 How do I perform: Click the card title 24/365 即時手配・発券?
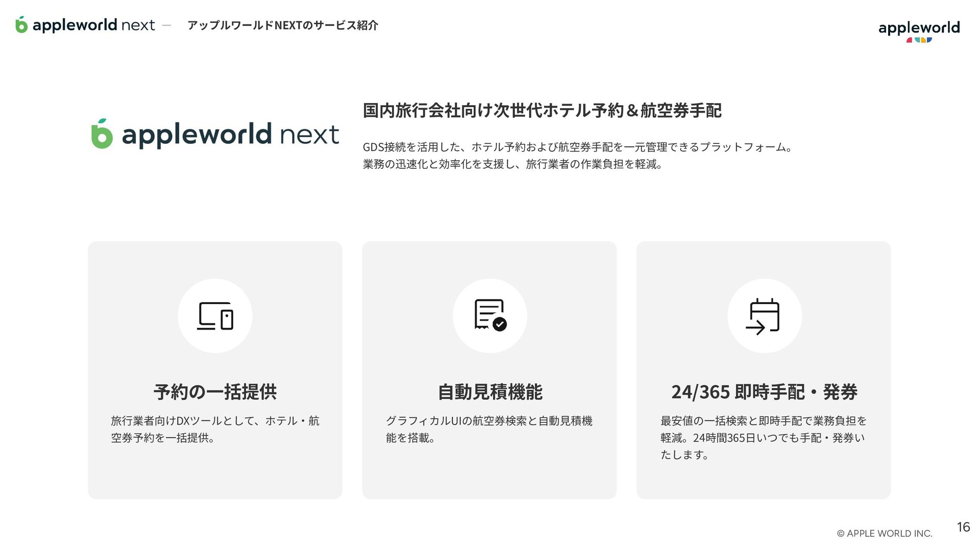tap(764, 392)
